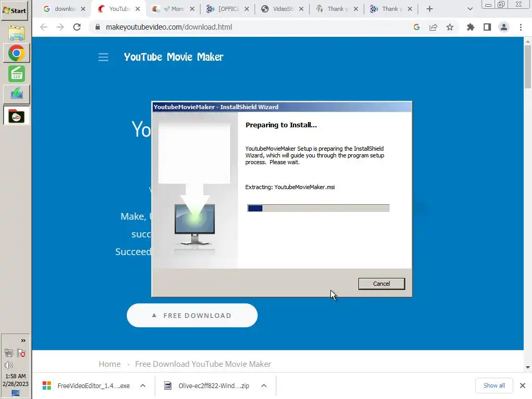Click Show all downloads
This screenshot has height=399, width=532.
(x=494, y=385)
